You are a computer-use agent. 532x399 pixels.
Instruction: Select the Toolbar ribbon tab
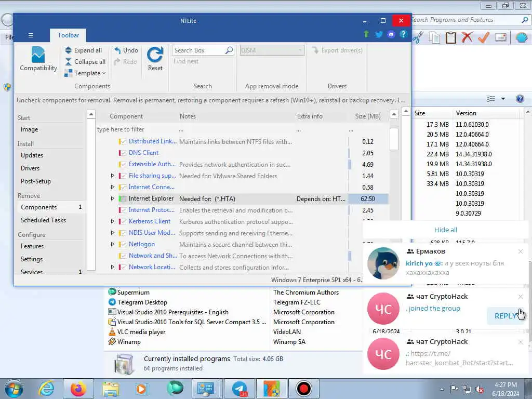tap(68, 35)
